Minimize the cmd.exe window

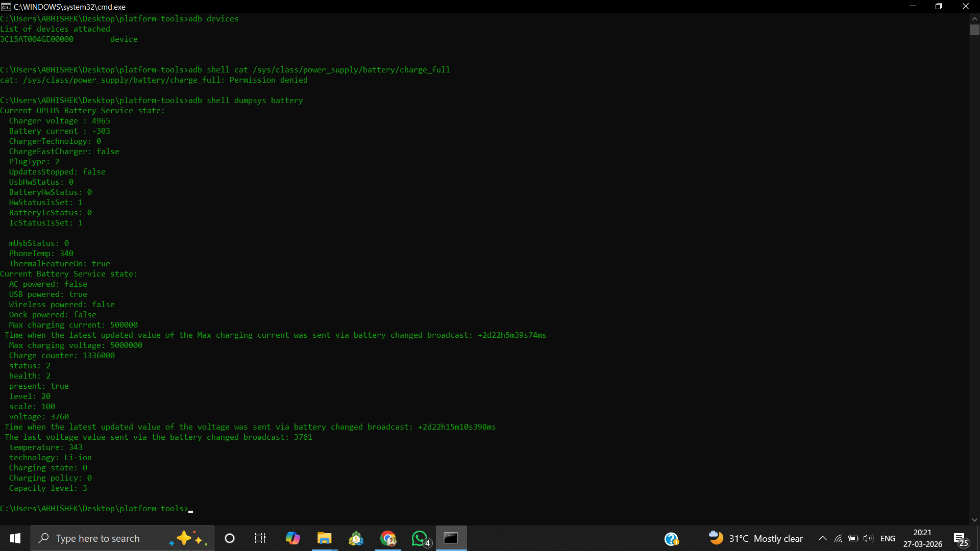click(913, 7)
